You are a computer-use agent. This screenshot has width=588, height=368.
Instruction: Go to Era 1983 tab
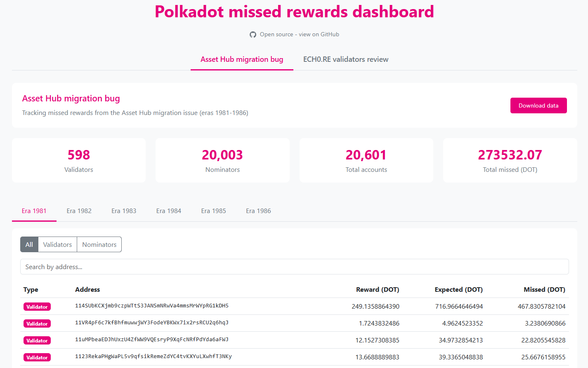tap(124, 211)
